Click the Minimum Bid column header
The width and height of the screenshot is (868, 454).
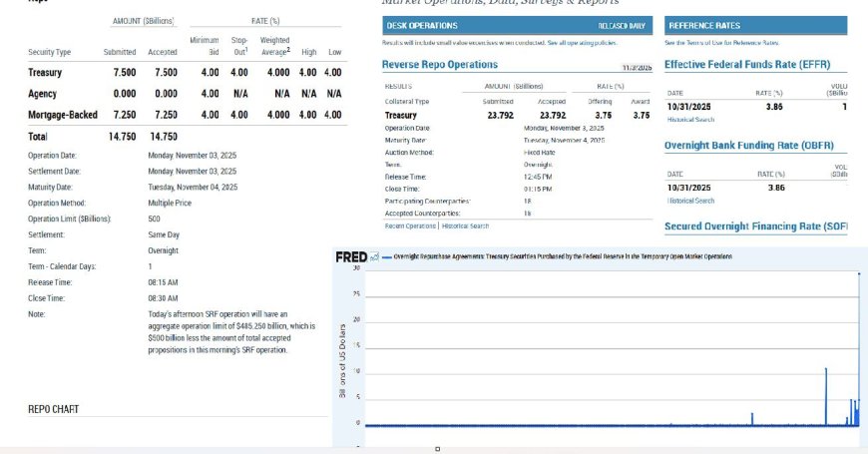(x=205, y=46)
